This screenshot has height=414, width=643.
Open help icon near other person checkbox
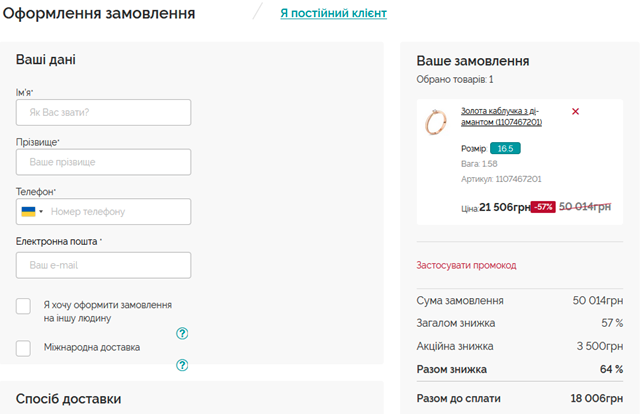coord(182,334)
